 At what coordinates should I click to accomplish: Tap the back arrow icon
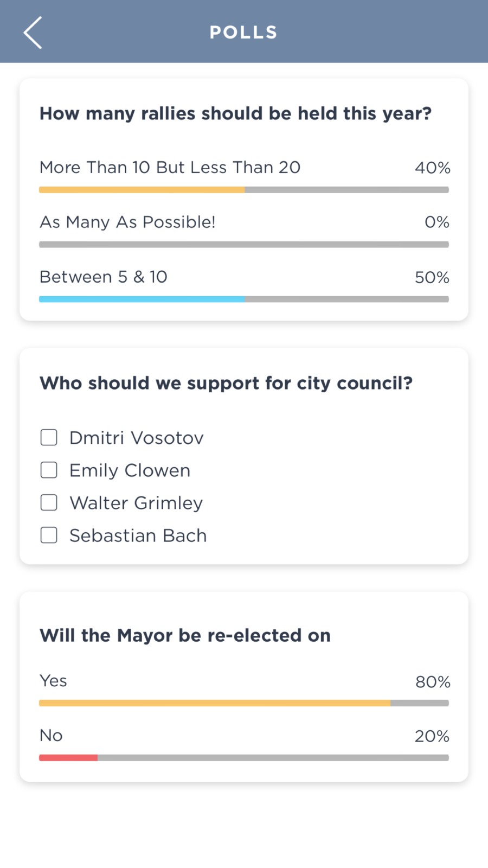coord(33,33)
